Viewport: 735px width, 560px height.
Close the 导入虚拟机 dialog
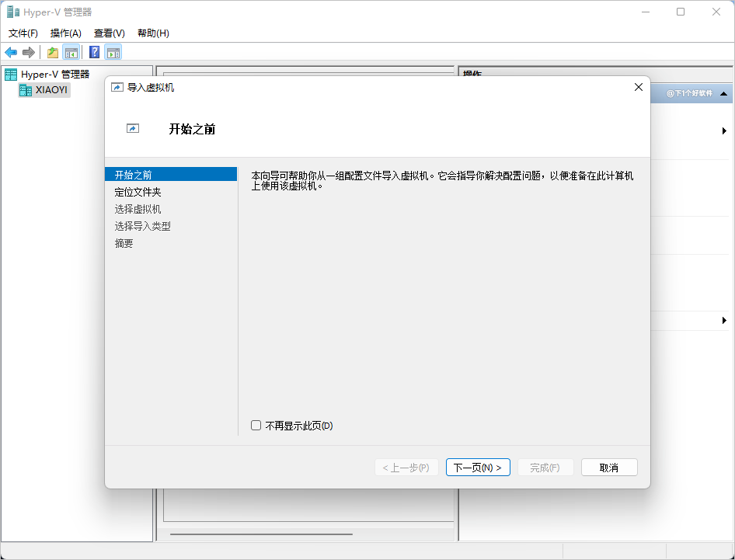pos(638,87)
